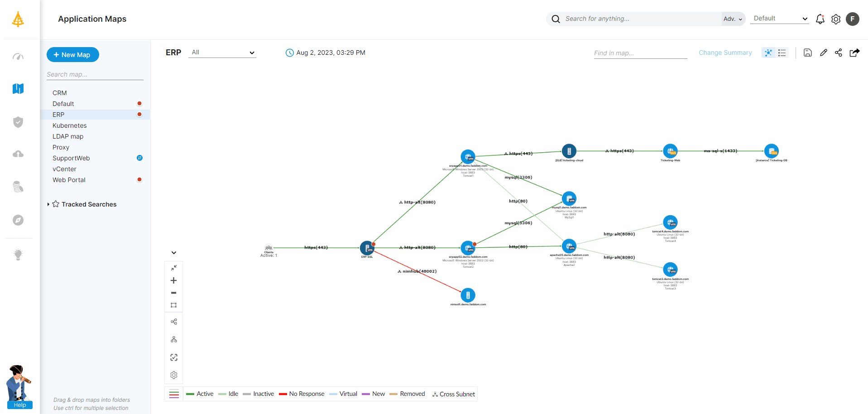Click the Active green legend swatch
868x414 pixels.
coord(190,394)
